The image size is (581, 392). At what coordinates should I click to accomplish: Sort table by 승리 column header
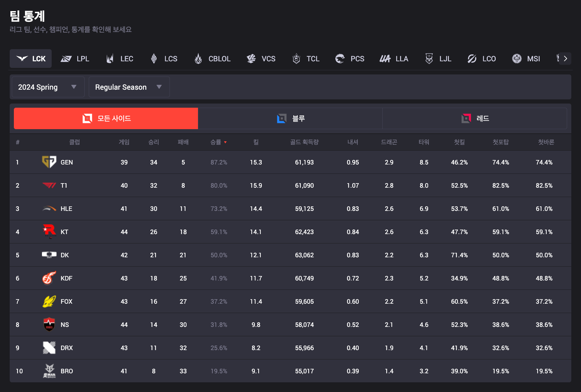154,142
